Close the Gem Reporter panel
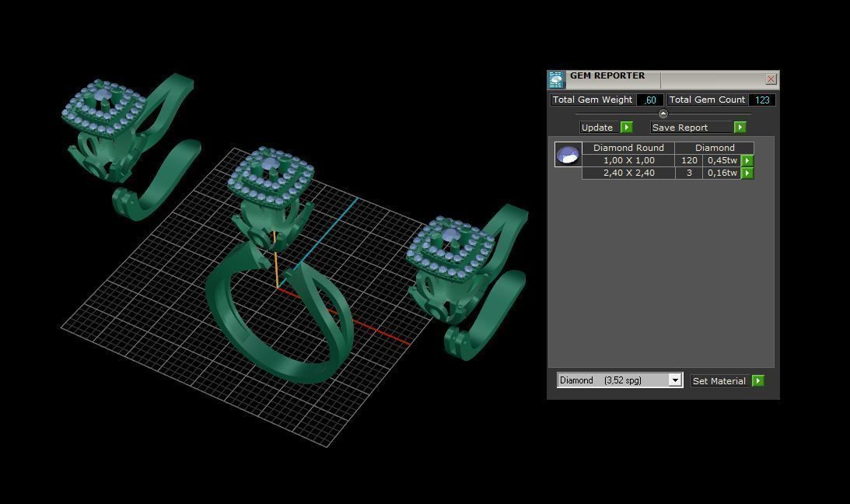This screenshot has height=504, width=850. (771, 79)
